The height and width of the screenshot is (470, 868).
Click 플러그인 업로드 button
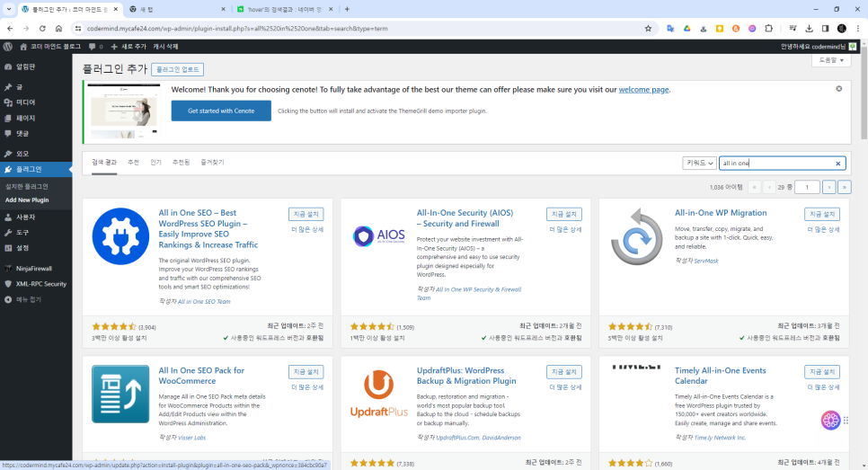(x=177, y=69)
